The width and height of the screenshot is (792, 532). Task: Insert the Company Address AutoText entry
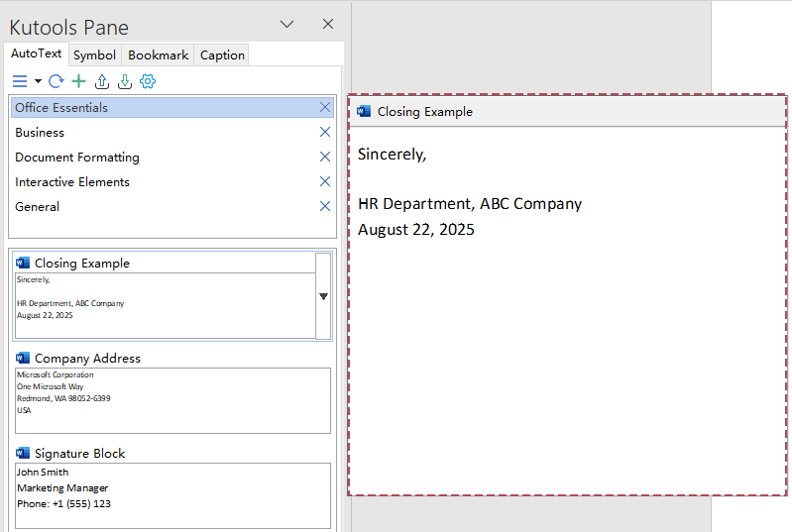pyautogui.click(x=172, y=399)
